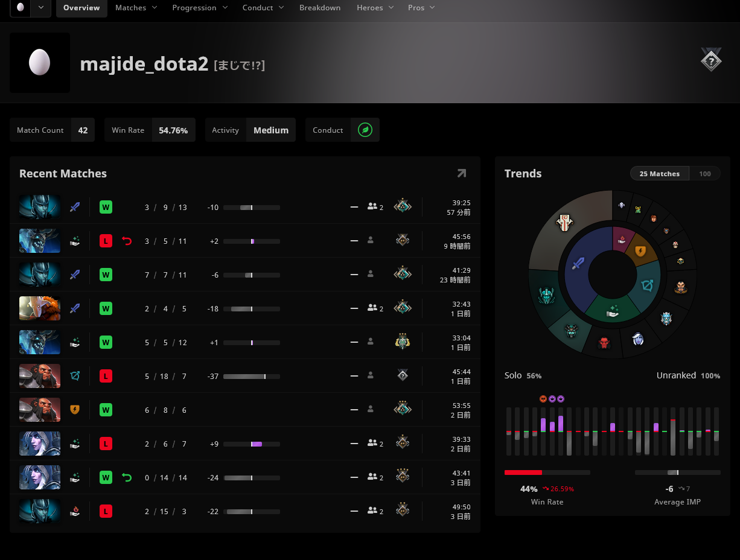Image resolution: width=740 pixels, height=560 pixels.
Task: Open the expand arrow beside Recent Matches
Action: [x=462, y=174]
